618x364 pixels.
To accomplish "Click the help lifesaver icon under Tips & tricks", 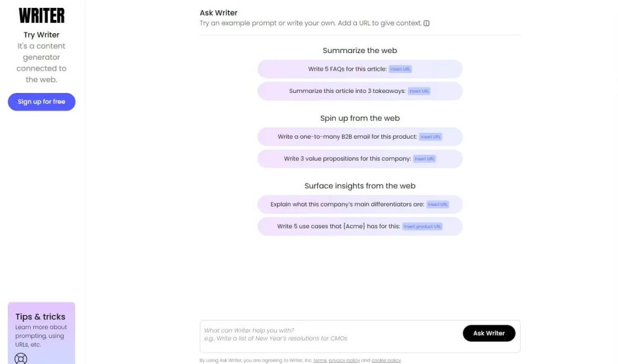I will [21, 359].
